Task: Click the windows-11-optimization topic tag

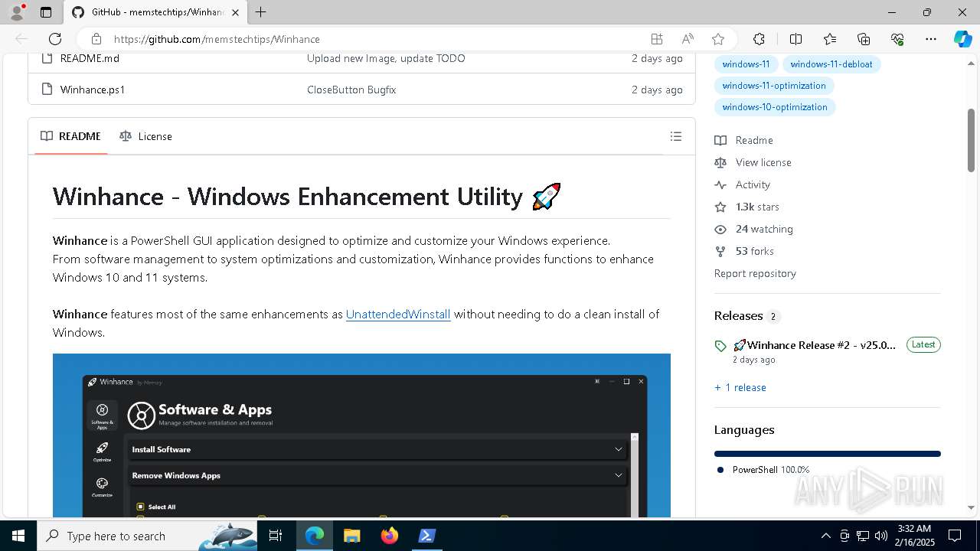Action: [x=774, y=86]
